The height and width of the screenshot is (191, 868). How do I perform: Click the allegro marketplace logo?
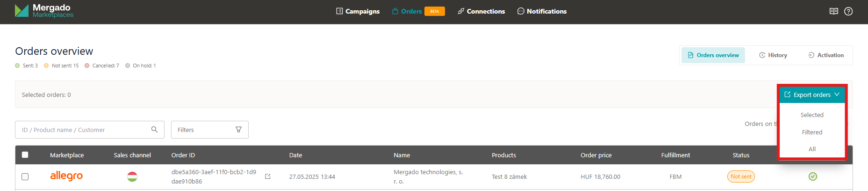point(66,176)
